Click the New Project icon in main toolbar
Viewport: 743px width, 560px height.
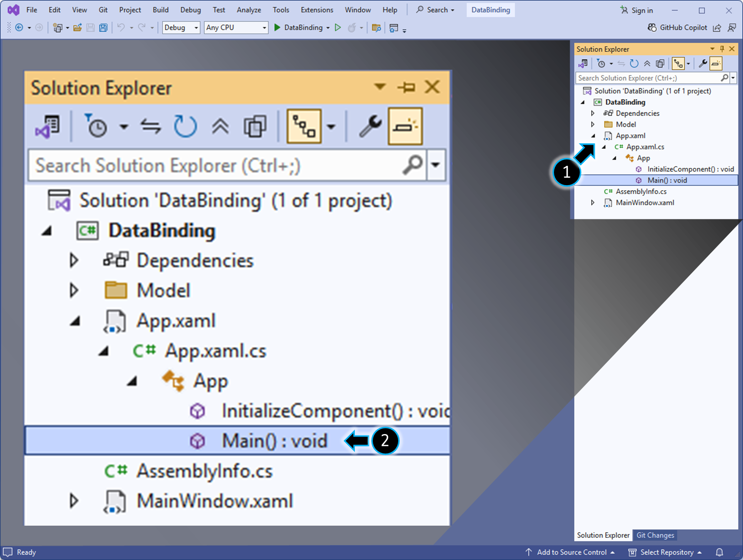coord(58,28)
